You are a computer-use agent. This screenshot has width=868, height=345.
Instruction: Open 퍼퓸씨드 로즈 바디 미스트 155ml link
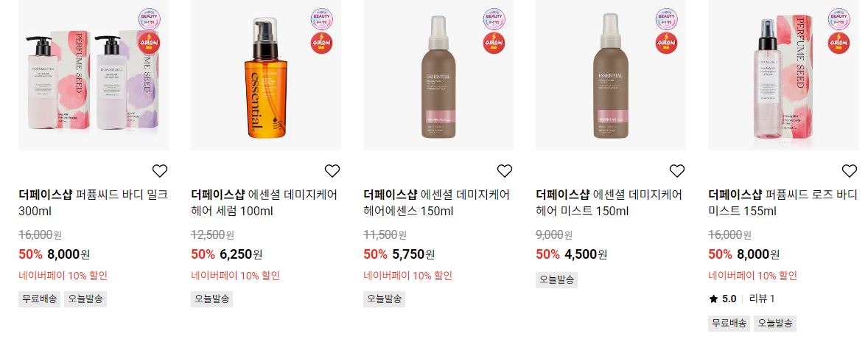(x=783, y=203)
